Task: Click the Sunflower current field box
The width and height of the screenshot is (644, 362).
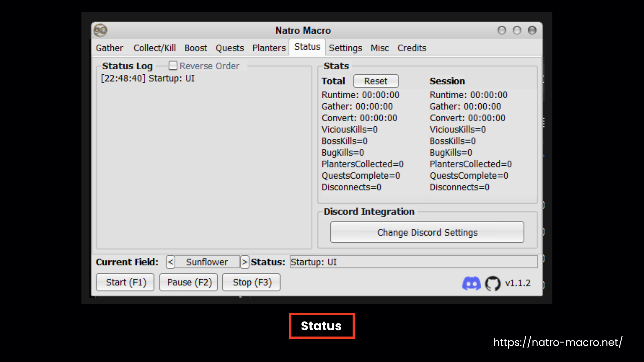Action: [207, 262]
